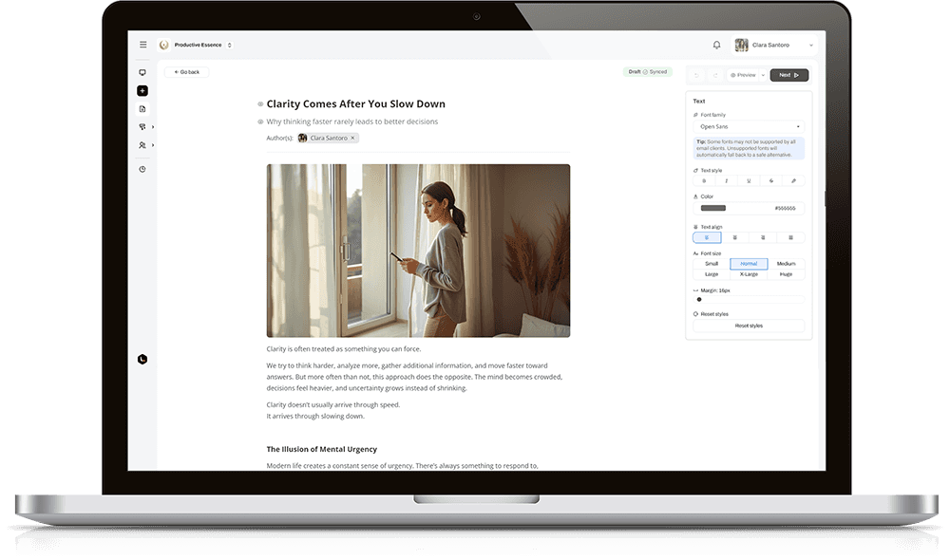Screen dimensions: 950x560
Task: Set text align to right
Action: point(763,238)
